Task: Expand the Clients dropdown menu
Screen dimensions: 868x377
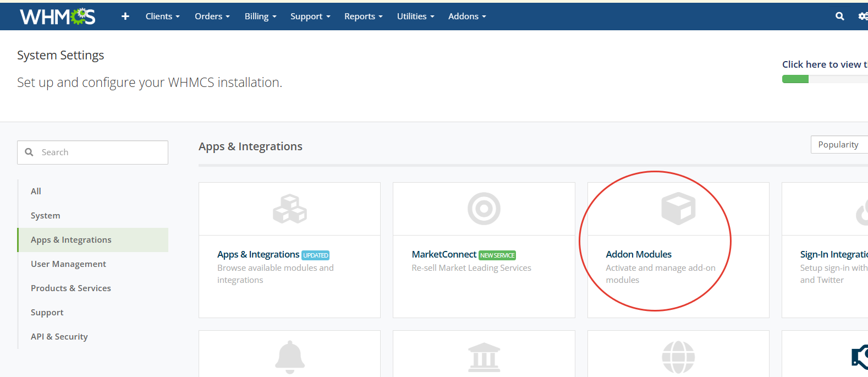Action: click(162, 17)
